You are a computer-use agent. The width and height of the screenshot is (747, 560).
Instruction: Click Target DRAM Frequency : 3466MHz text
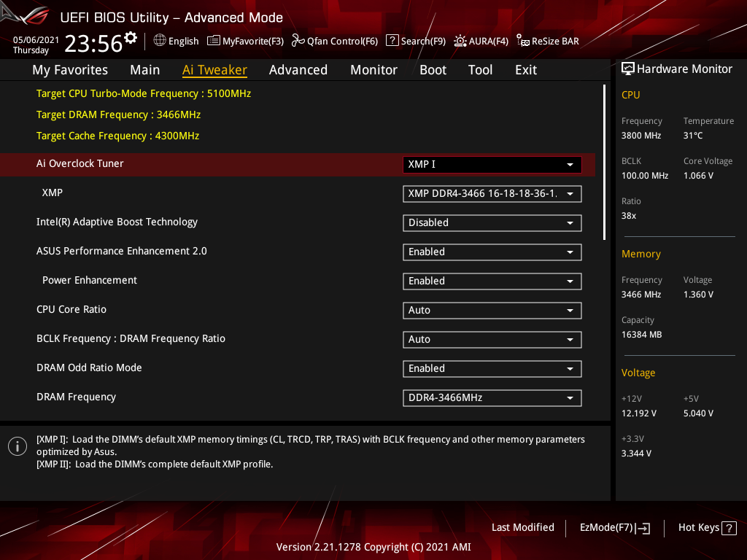pos(118,114)
